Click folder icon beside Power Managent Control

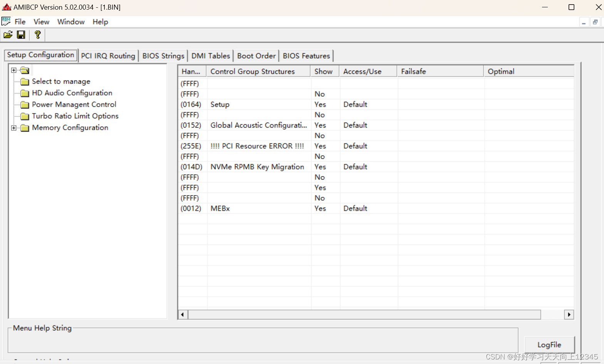(x=25, y=105)
